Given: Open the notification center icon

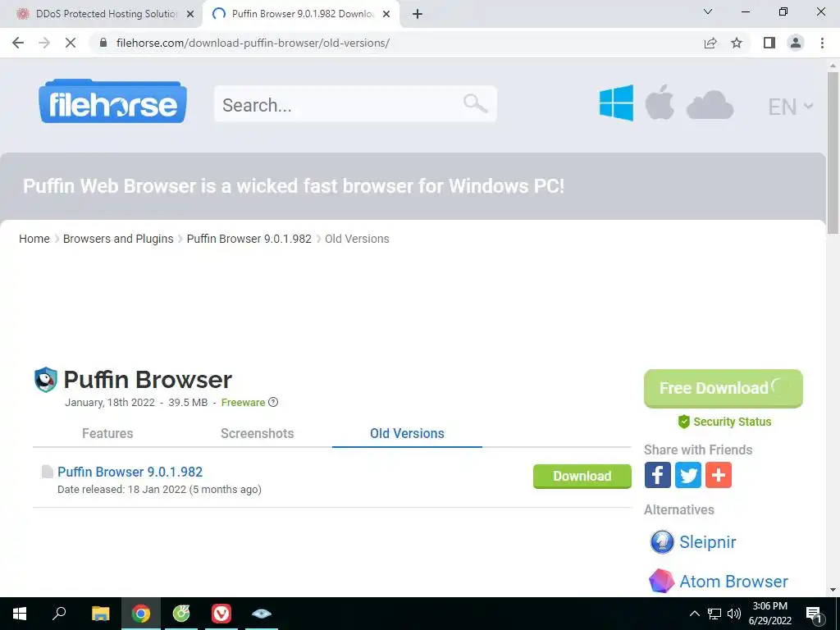Looking at the screenshot, I should [x=815, y=614].
